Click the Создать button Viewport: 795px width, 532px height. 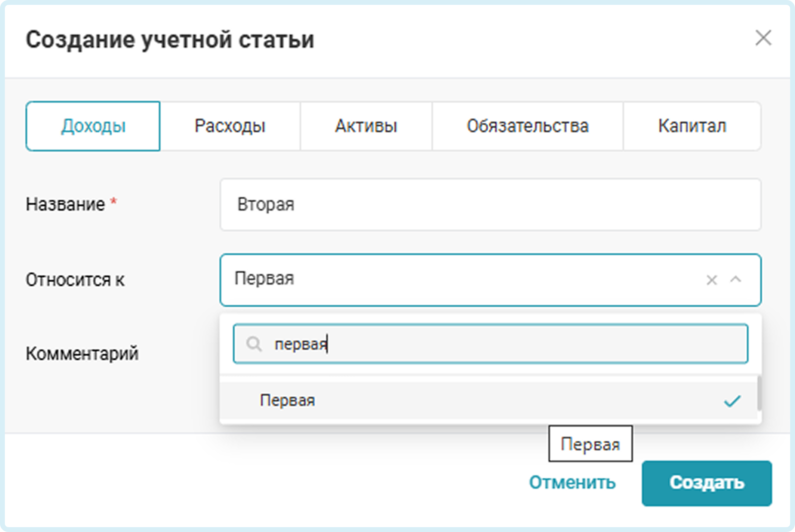click(x=707, y=483)
